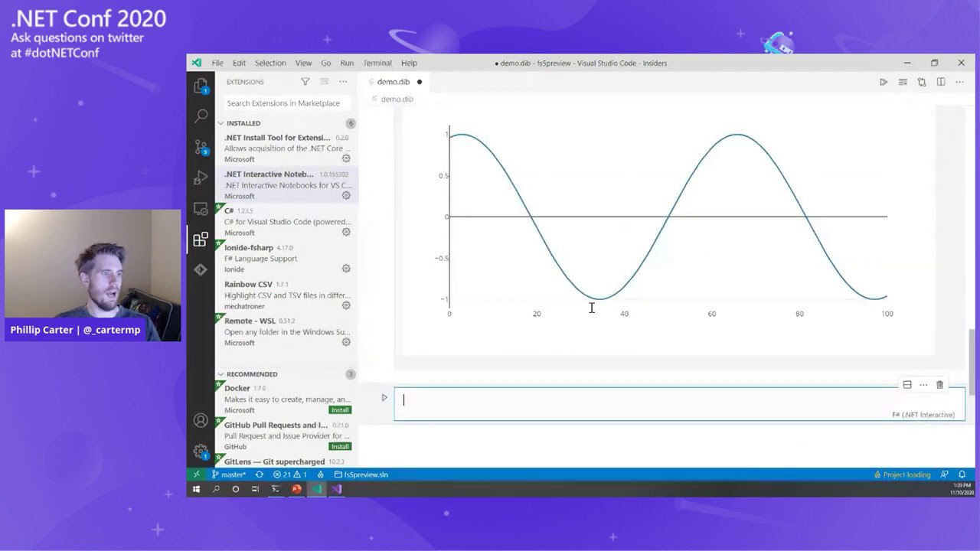980x551 pixels.
Task: Open the Terminal menu
Action: 377,63
